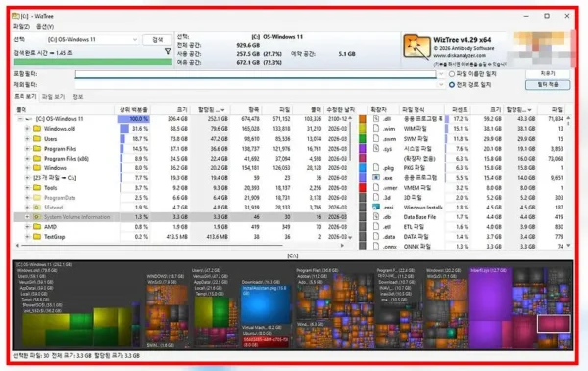This screenshot has height=371, width=588.
Task: Open the exclude filter history dropdown arrow
Action: (x=441, y=85)
